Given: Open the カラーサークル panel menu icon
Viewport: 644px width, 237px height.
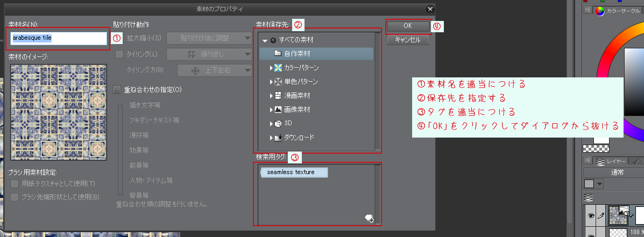Looking at the screenshot, I should pyautogui.click(x=588, y=10).
